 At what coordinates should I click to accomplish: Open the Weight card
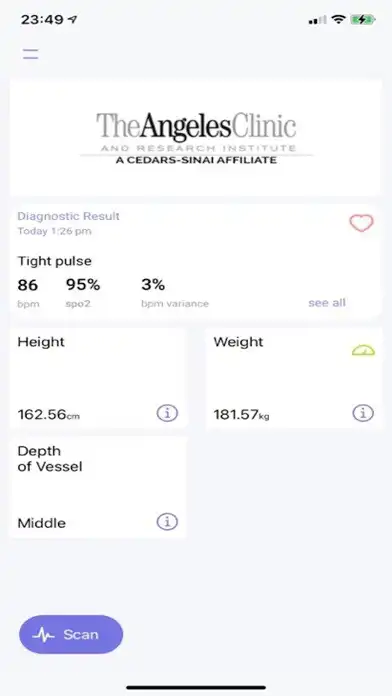pyautogui.click(x=293, y=378)
